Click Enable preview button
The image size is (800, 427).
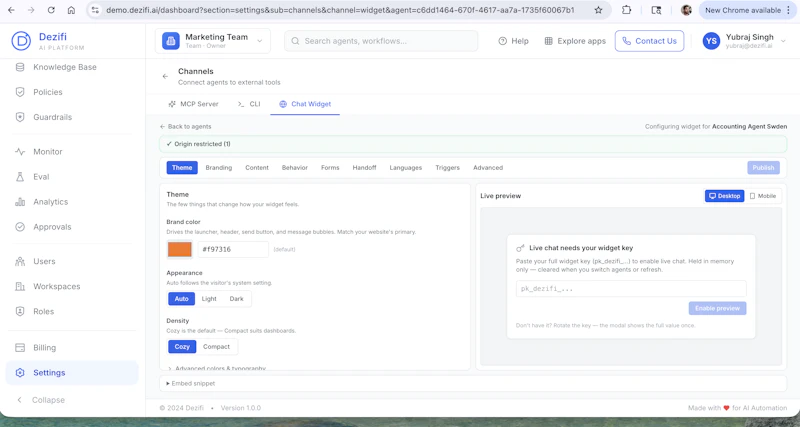pos(717,308)
